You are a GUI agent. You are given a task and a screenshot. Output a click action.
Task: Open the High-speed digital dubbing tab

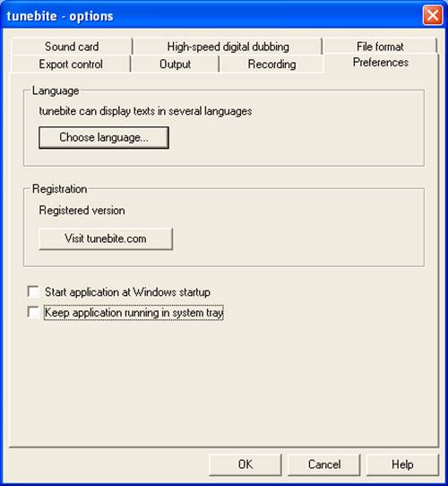(x=228, y=47)
